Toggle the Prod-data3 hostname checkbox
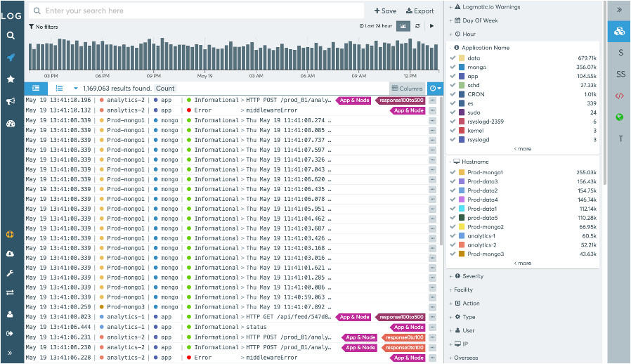Viewport: 631px width, 364px height. point(453,181)
